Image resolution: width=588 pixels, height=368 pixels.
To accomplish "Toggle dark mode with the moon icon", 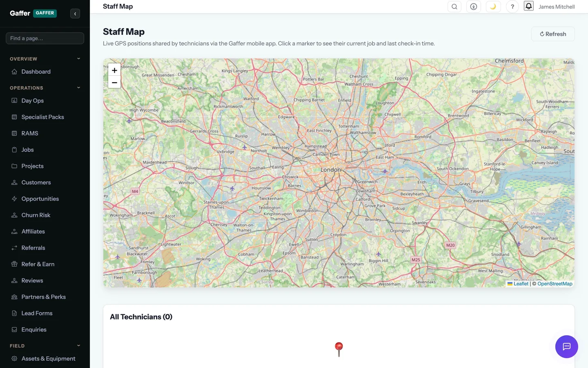I will 493,7.
